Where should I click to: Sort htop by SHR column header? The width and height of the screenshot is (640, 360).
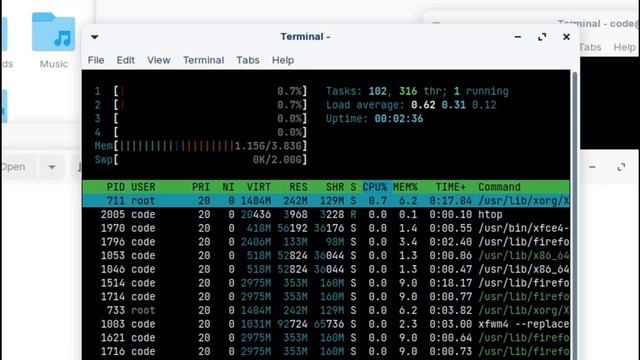(335, 187)
